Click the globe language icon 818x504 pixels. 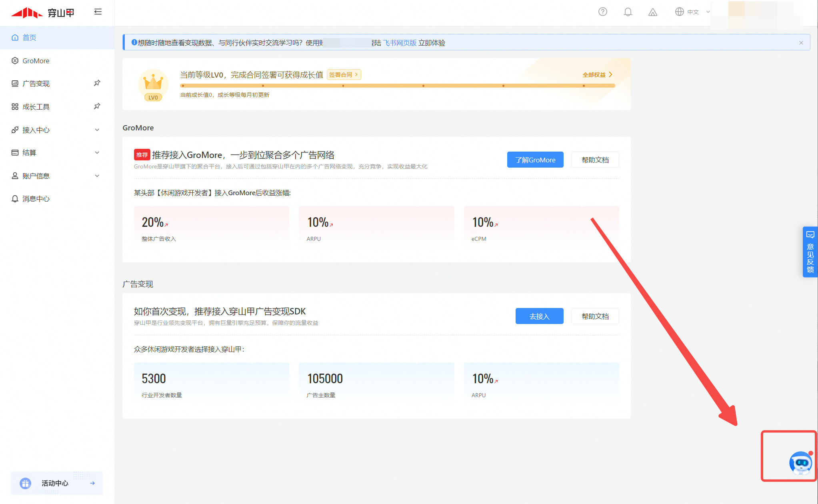pyautogui.click(x=679, y=12)
